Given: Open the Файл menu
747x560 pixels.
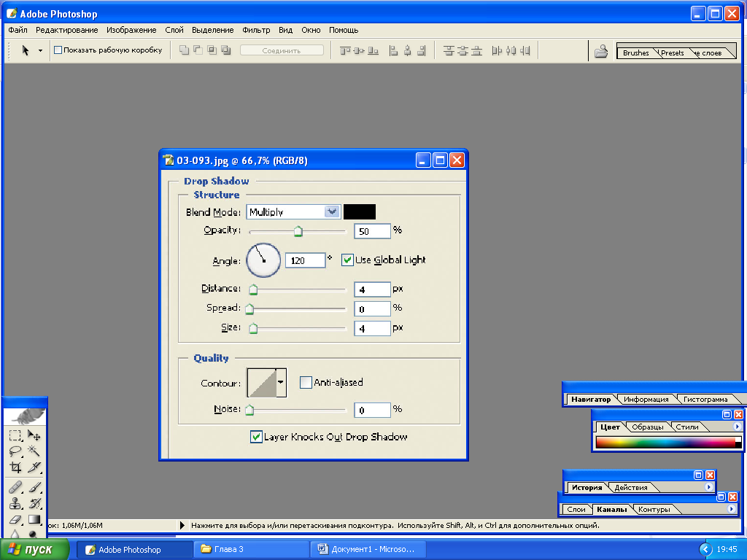Looking at the screenshot, I should tap(18, 30).
